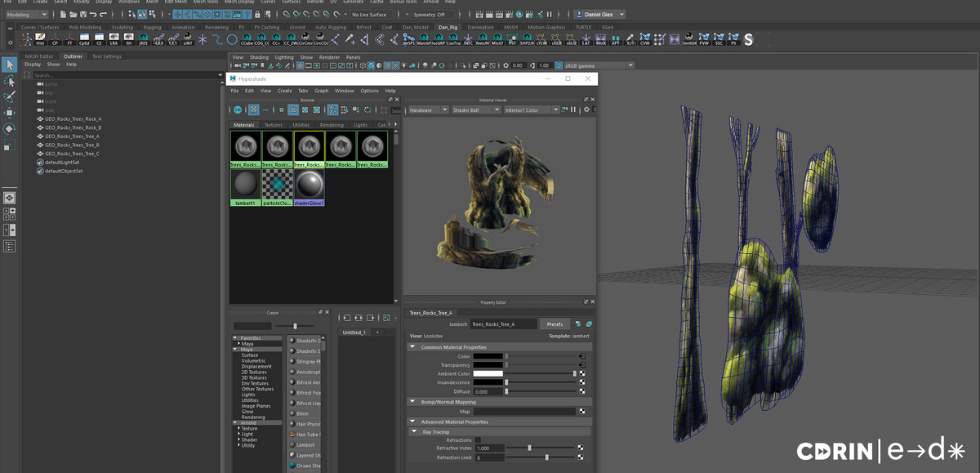Viewport: 980px width, 473px height.
Task: Select the shaderGlow1 material swatch
Action: click(310, 186)
